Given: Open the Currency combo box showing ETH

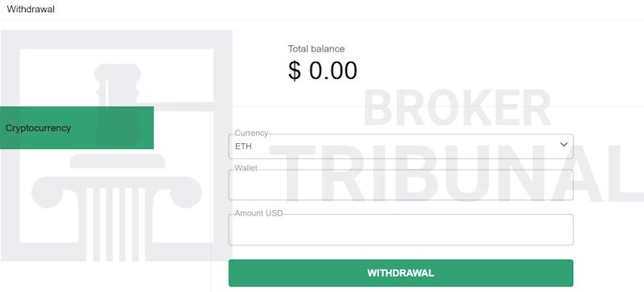Looking at the screenshot, I should [401, 146].
